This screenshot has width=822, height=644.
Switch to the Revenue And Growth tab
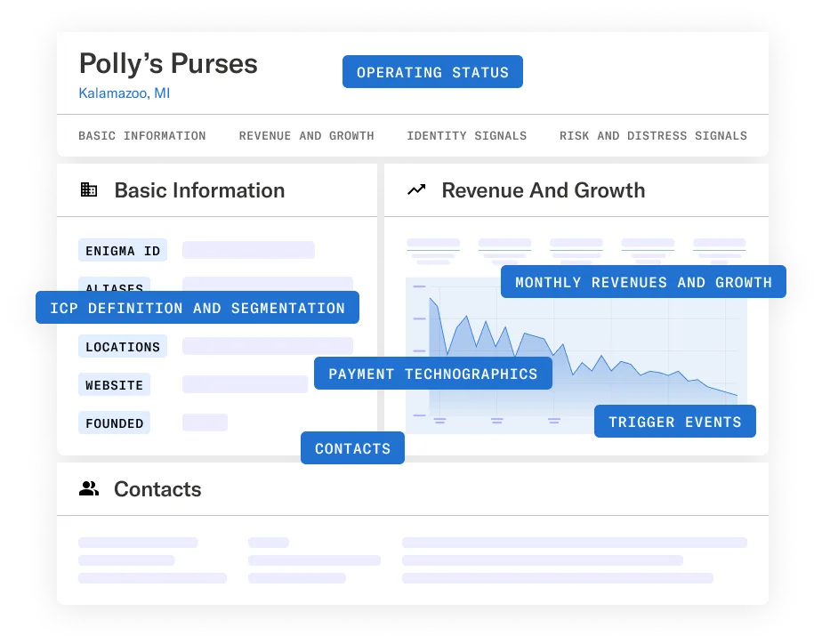pyautogui.click(x=307, y=136)
